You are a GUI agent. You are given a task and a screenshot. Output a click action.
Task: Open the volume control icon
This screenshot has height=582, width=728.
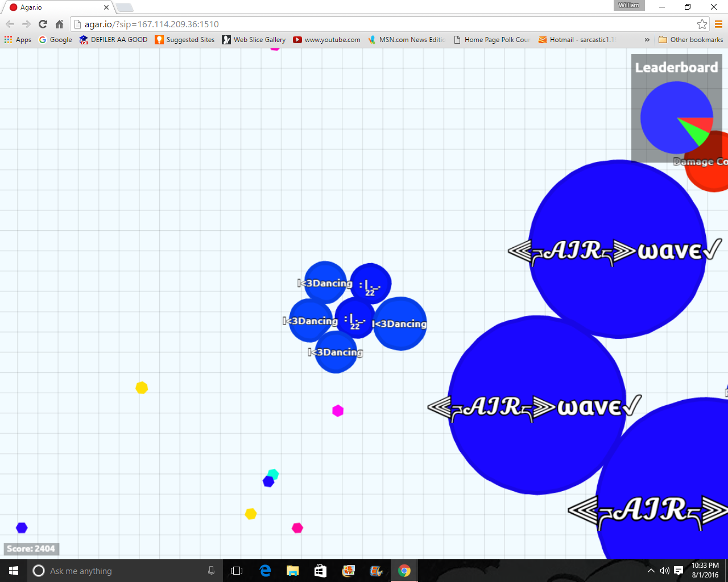(x=664, y=571)
